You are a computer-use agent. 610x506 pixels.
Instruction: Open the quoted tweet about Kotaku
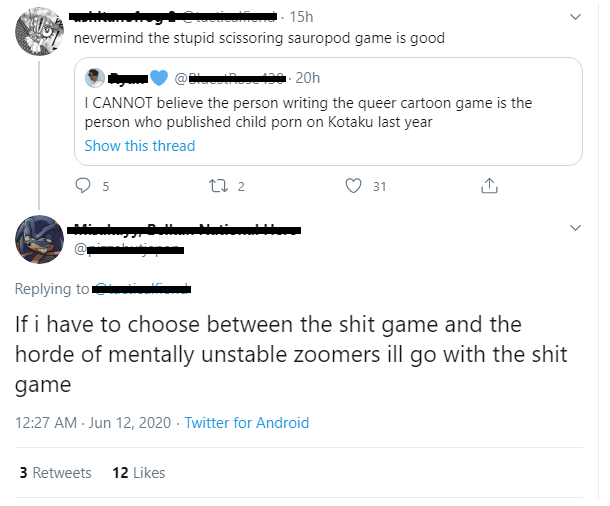pyautogui.click(x=329, y=110)
